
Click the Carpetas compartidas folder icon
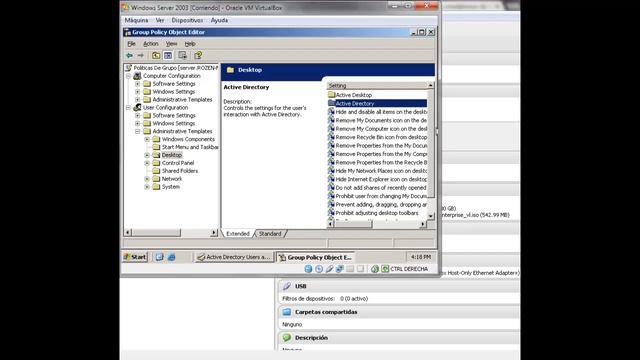point(287,312)
